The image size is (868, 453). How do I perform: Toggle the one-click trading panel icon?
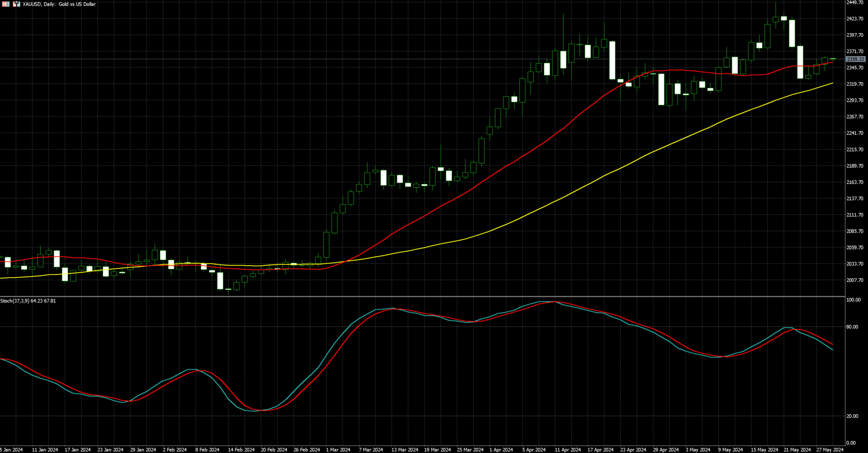pyautogui.click(x=16, y=4)
